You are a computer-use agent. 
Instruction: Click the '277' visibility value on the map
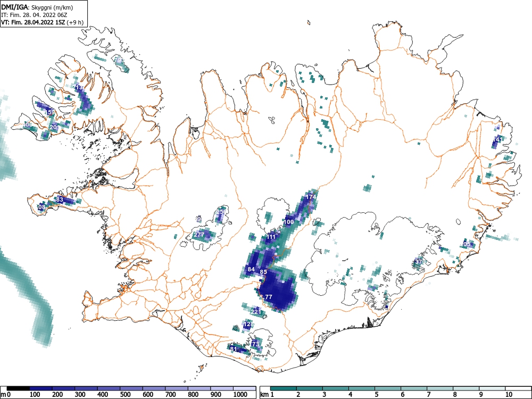coord(199,235)
